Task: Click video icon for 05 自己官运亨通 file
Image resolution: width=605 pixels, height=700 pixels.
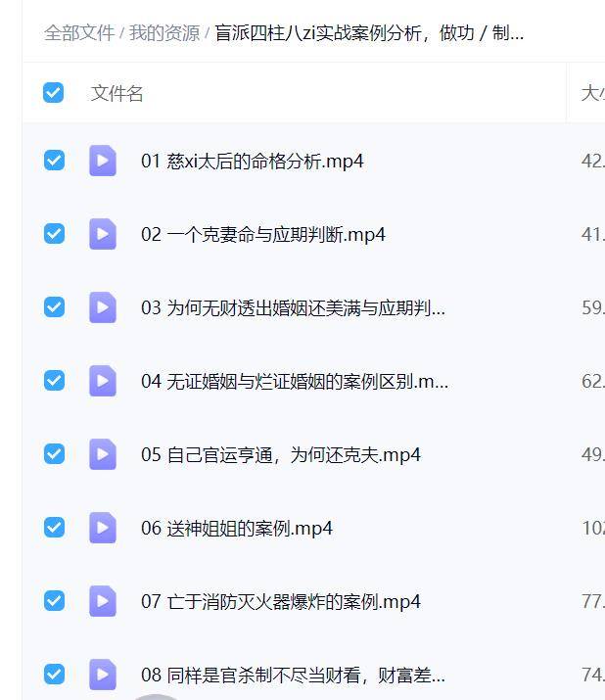Action: point(103,454)
